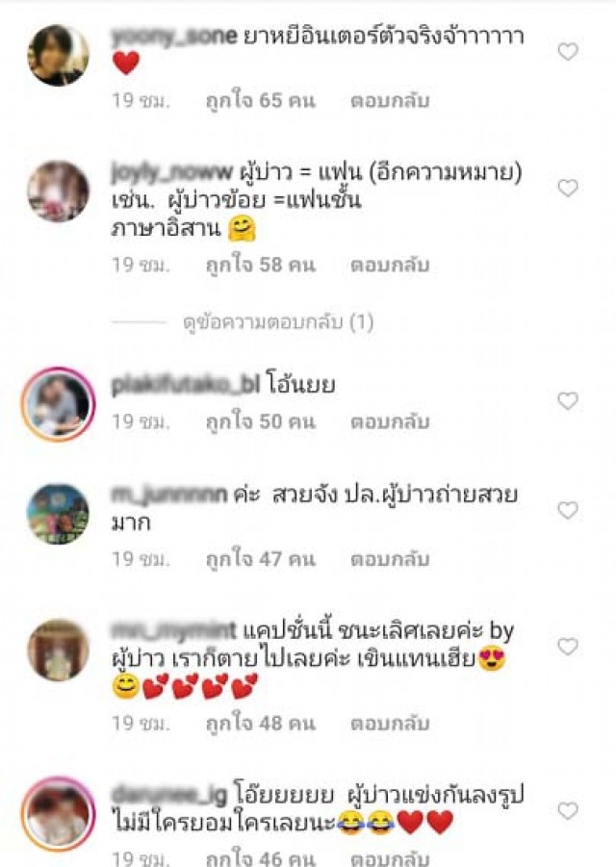The width and height of the screenshot is (616, 867).
Task: View who liked: ถูกใจ 65 คน
Action: pos(261,101)
